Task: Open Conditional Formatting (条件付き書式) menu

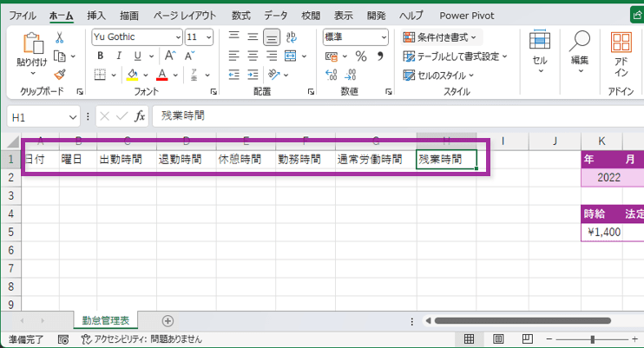Action: coord(440,37)
